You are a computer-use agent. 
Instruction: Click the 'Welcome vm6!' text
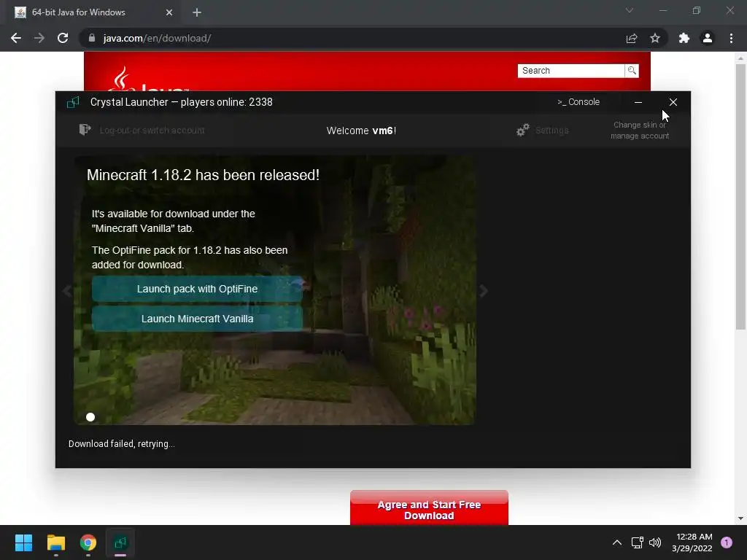coord(361,131)
